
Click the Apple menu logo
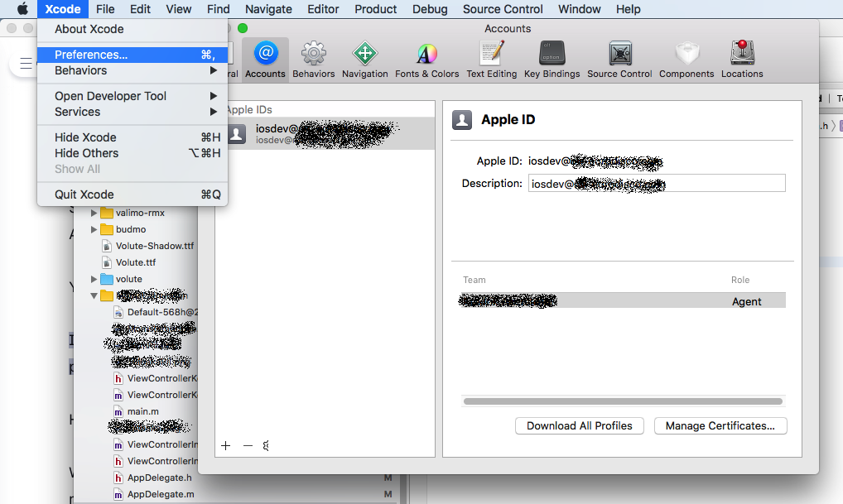22,9
